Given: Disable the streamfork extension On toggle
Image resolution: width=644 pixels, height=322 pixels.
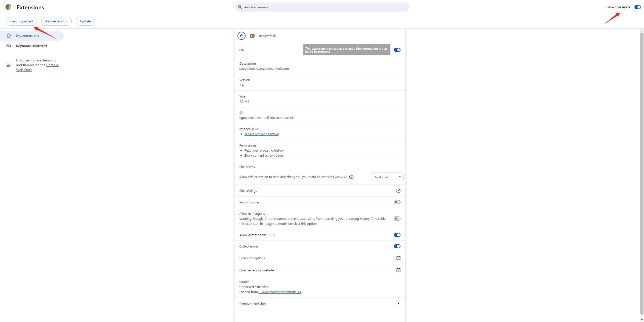Looking at the screenshot, I should coord(397,50).
